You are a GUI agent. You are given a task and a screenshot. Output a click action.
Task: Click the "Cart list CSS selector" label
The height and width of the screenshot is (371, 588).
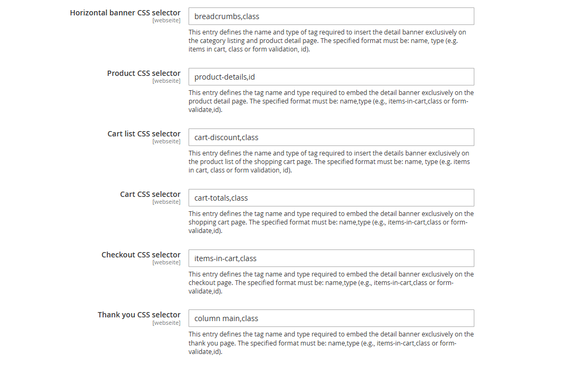(144, 134)
